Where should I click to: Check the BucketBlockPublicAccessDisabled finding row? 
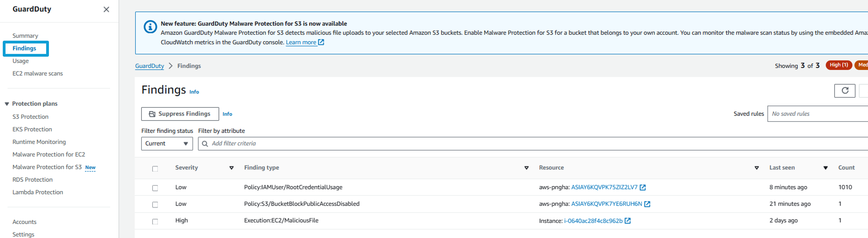[155, 205]
